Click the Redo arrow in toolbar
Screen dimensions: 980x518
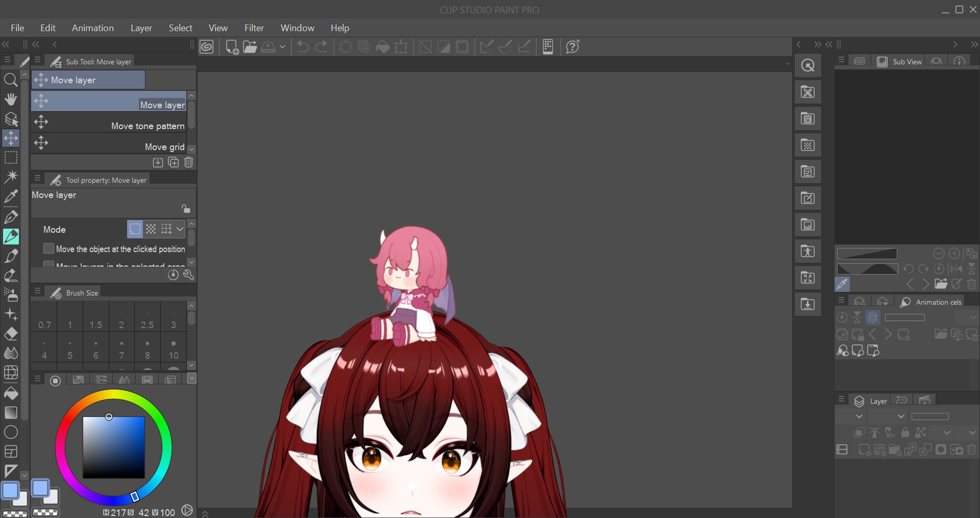(x=321, y=47)
